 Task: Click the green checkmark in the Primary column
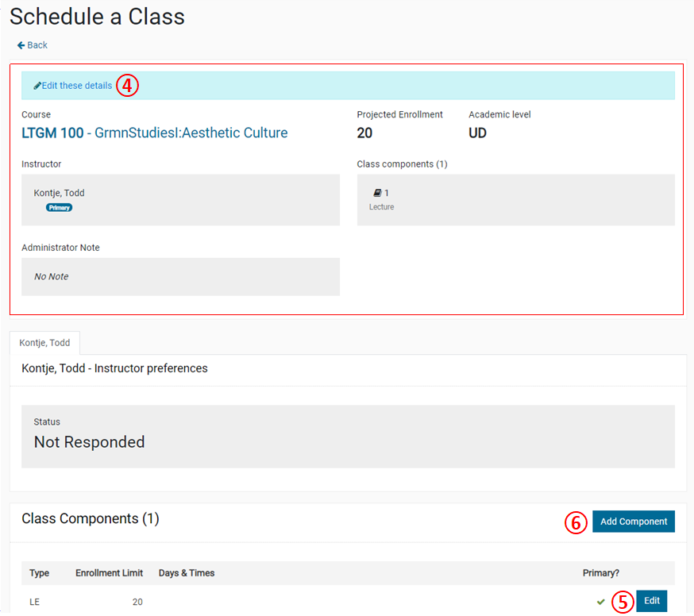[602, 601]
